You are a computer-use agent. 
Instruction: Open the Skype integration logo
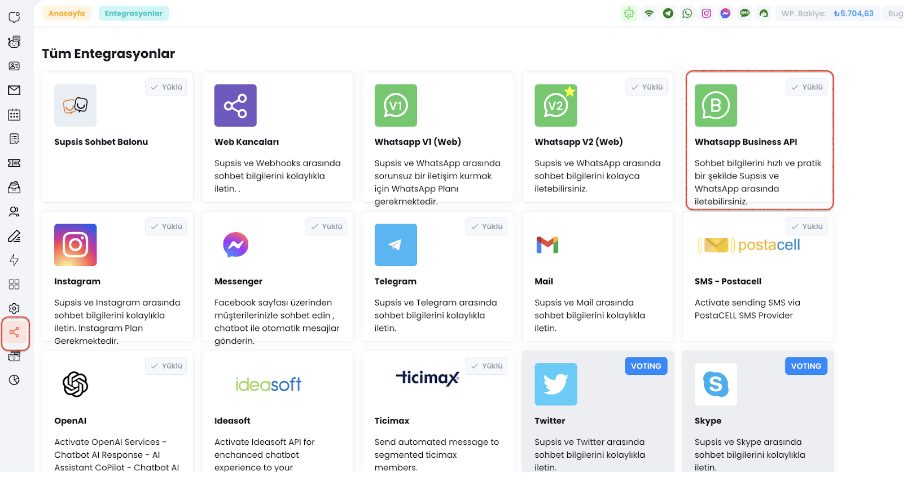[x=716, y=384]
